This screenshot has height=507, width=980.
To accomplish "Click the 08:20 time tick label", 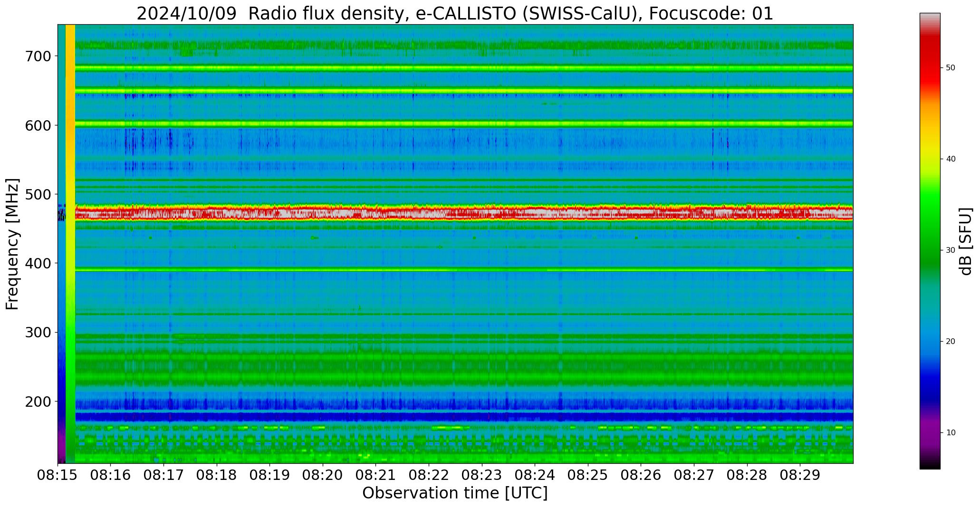I will (x=323, y=475).
